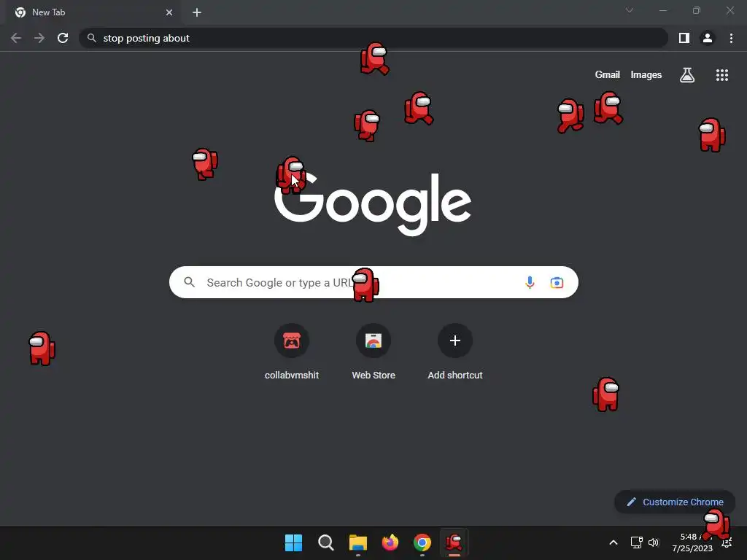Click the magnifier in Google search box

click(190, 282)
